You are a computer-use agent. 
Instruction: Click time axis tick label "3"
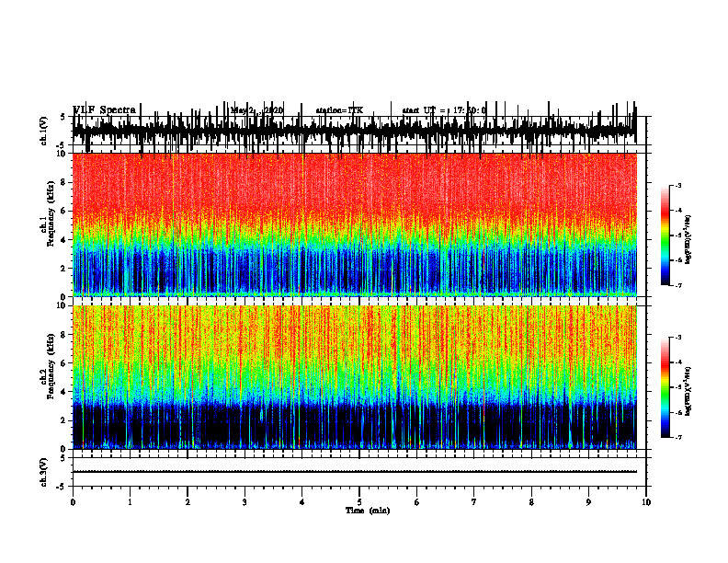(x=245, y=502)
